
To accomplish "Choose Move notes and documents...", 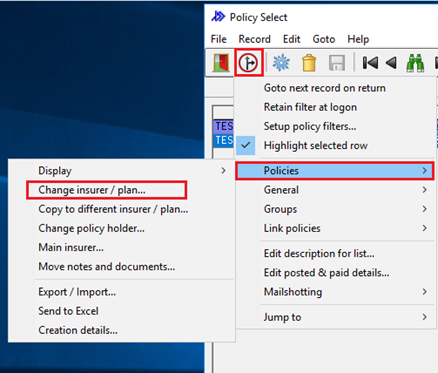I will tap(122, 267).
